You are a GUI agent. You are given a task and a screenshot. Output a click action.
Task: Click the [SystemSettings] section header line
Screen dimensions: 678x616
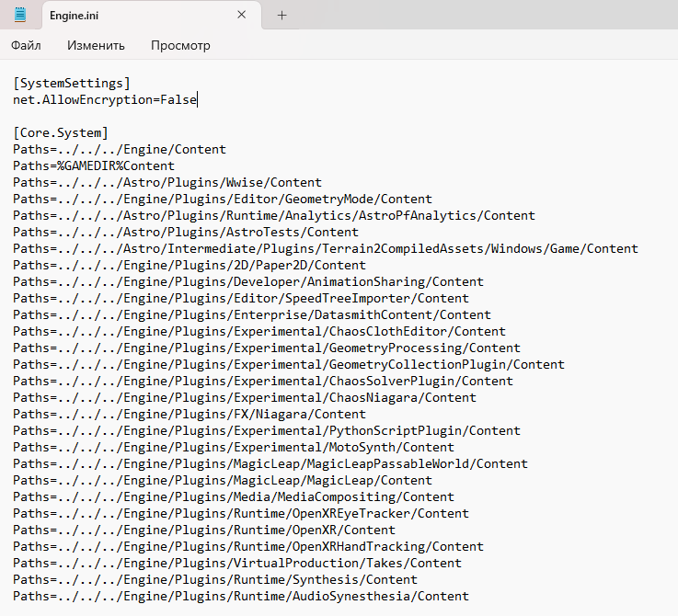[x=72, y=83]
